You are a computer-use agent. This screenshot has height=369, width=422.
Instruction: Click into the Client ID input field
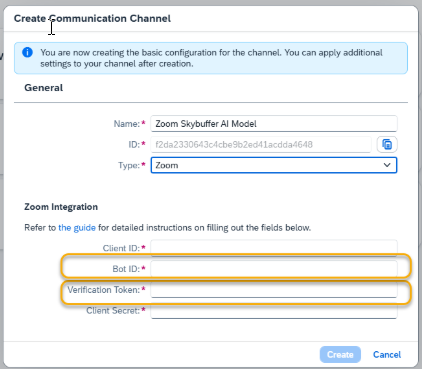(274, 248)
